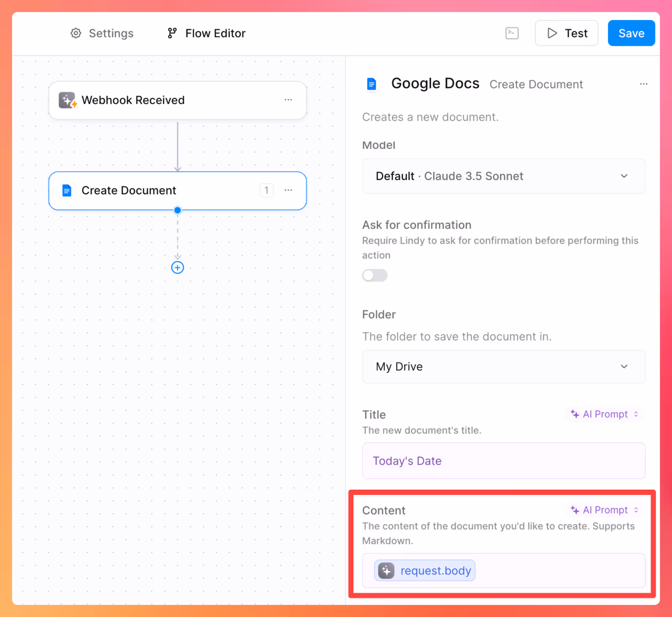The width and height of the screenshot is (672, 617).
Task: Click the blue connector dot under Create Document
Action: coord(178,210)
